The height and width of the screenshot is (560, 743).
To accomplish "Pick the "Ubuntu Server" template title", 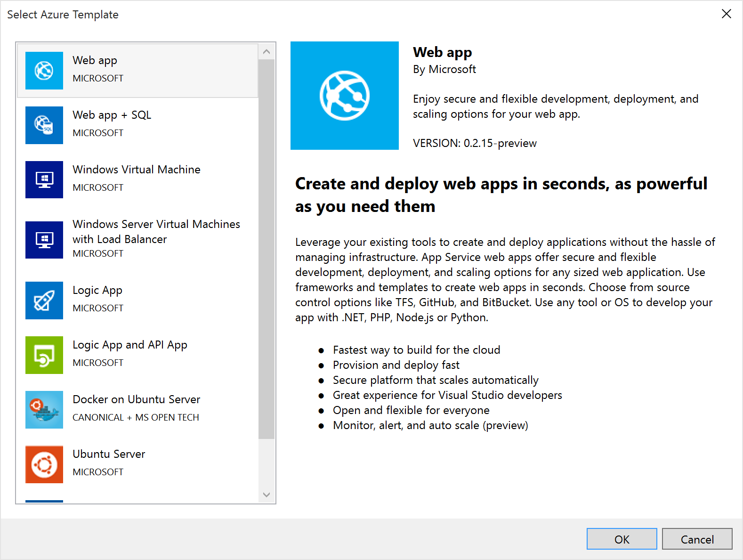I will pos(109,454).
